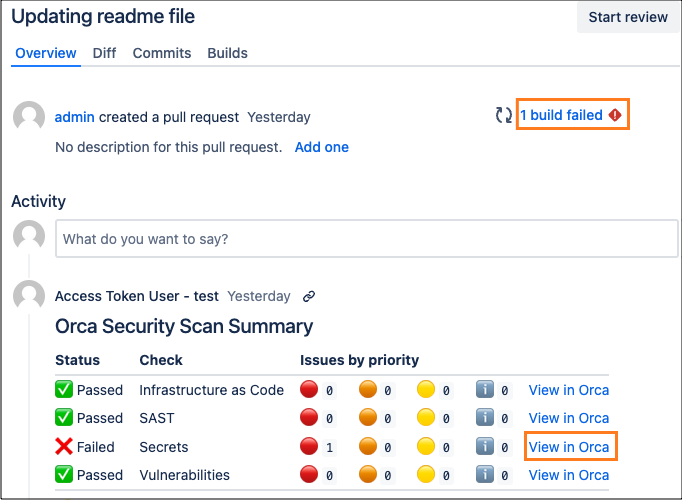Screen dimensions: 682x500
Task: Click the 'What do you want to say?' comment field
Action: (x=366, y=239)
